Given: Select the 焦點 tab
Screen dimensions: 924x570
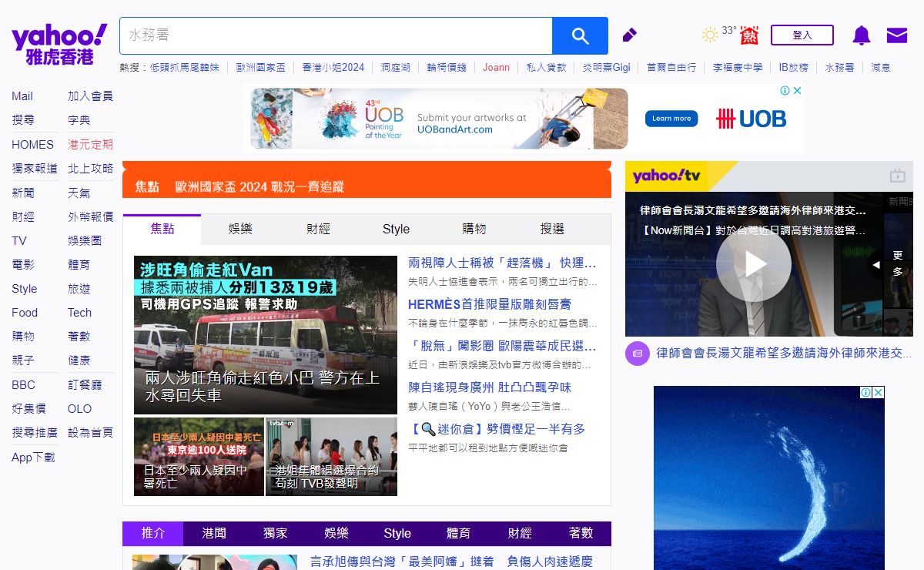Looking at the screenshot, I should tap(162, 229).
